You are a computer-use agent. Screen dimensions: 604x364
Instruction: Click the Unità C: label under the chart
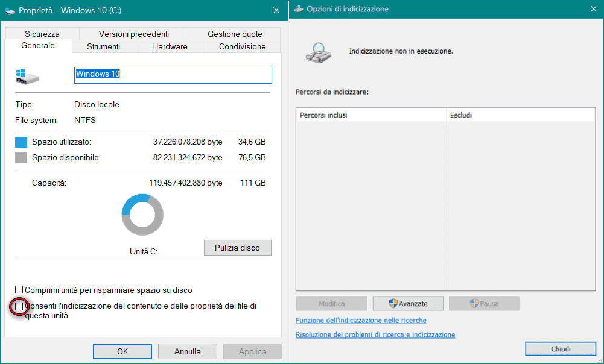[x=143, y=252]
